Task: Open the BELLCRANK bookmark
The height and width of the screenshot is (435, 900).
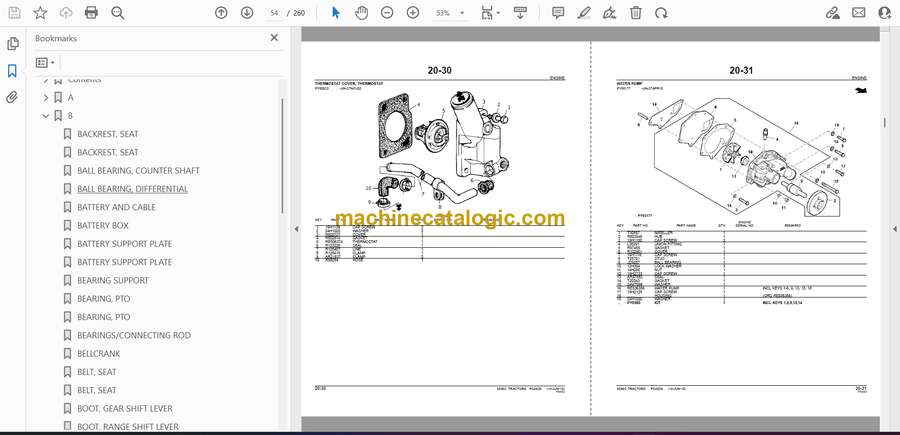Action: [x=99, y=354]
